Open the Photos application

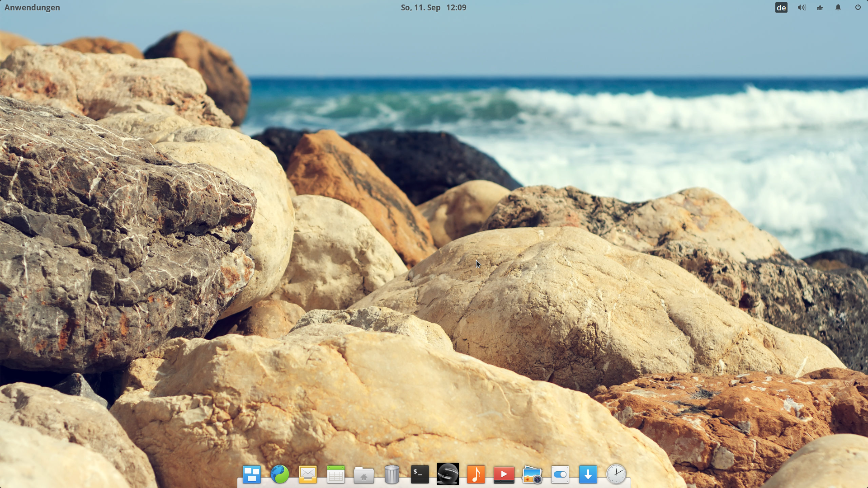532,474
